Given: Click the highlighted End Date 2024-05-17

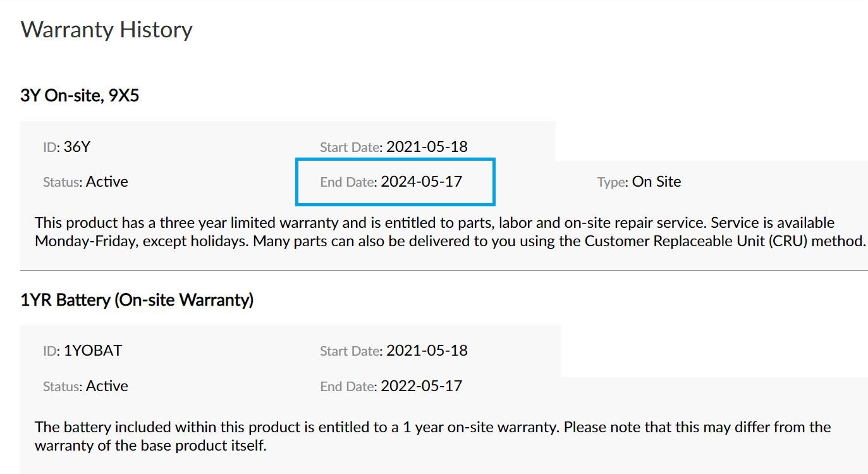Looking at the screenshot, I should click(395, 182).
